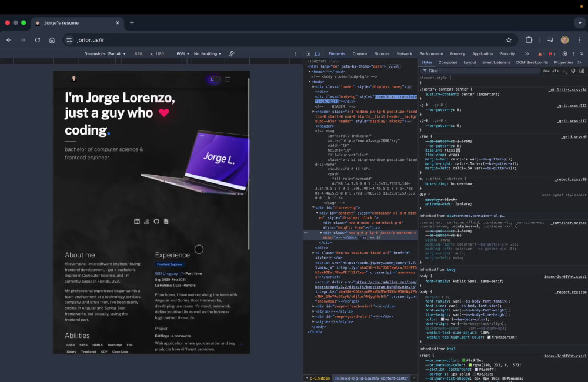The image size is (588, 382).
Task: Collapse the body element node
Action: (x=310, y=81)
